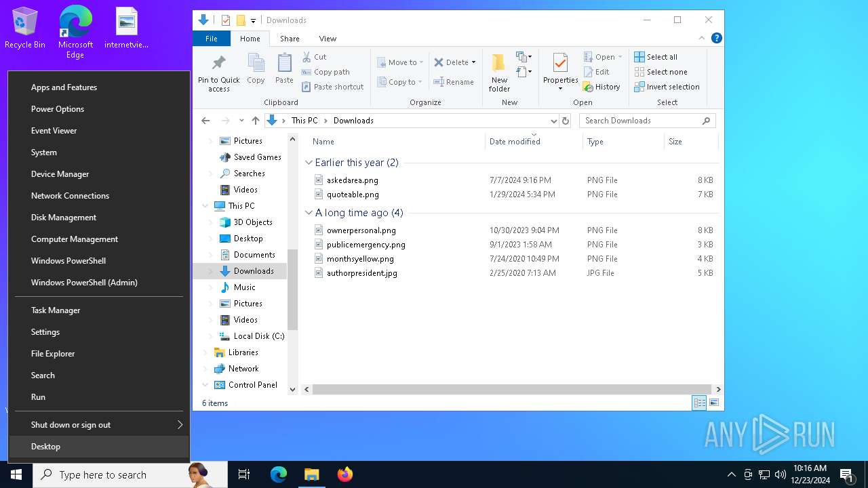The image size is (868, 488).
Task: Click the horizontal scrollbar in file list
Action: (x=513, y=390)
